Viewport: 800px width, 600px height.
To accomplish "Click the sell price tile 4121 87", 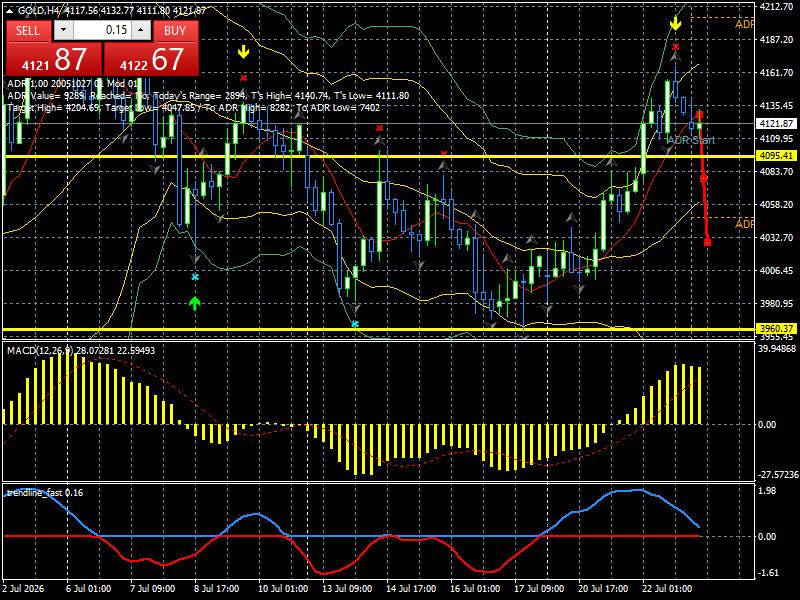I will tap(54, 59).
